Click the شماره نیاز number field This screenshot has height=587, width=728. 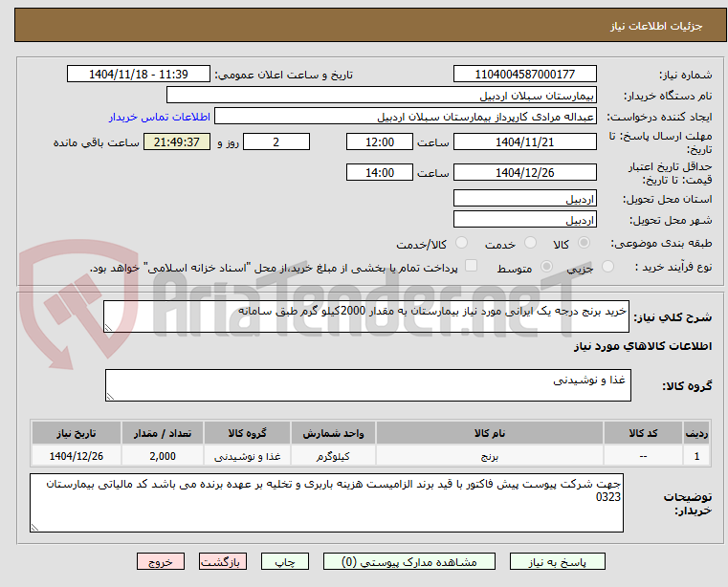tap(524, 75)
